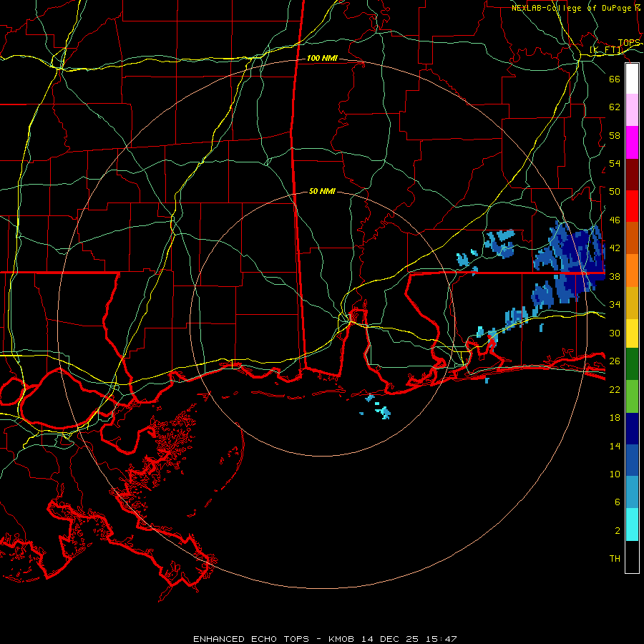Screen dimensions: 644x644
Task: Click the light pink legend swatch at 62
Action: [632, 110]
